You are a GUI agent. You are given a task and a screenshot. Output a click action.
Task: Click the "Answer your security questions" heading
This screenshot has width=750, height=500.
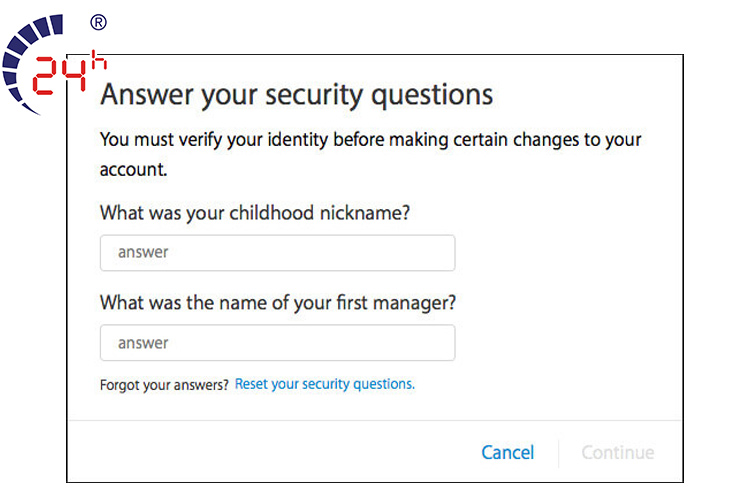[297, 94]
